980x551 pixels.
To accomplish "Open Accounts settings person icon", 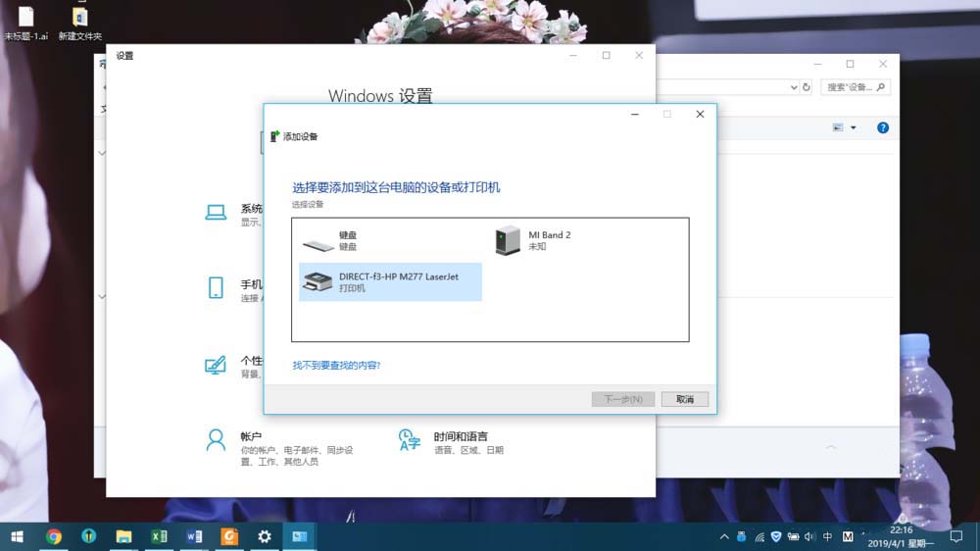I will click(216, 441).
